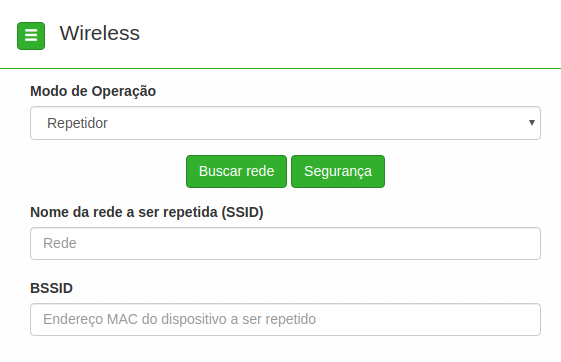Show the small triangle menu of operation mode
561x362 pixels.
coord(532,123)
